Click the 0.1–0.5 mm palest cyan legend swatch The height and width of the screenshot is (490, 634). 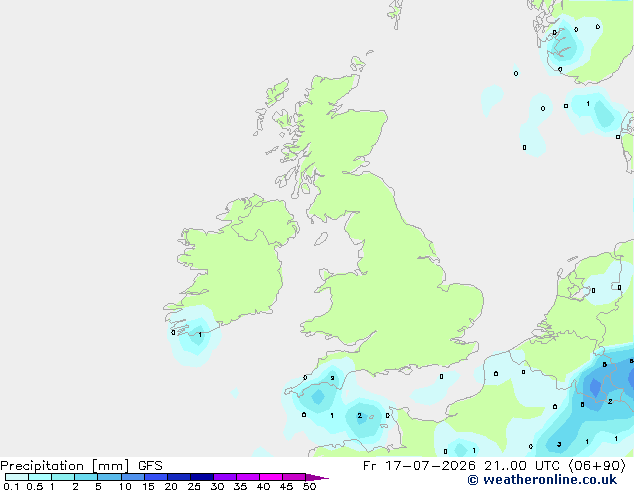tap(17, 477)
